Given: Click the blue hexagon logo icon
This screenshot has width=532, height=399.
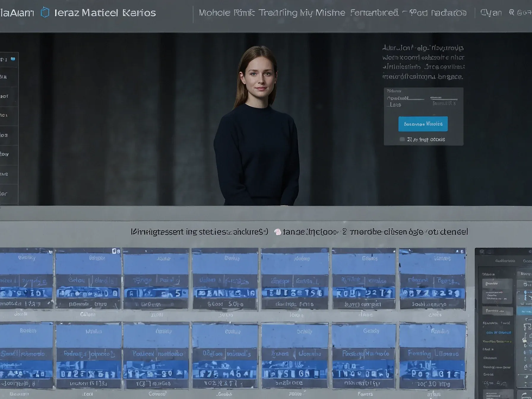Looking at the screenshot, I should pos(45,12).
